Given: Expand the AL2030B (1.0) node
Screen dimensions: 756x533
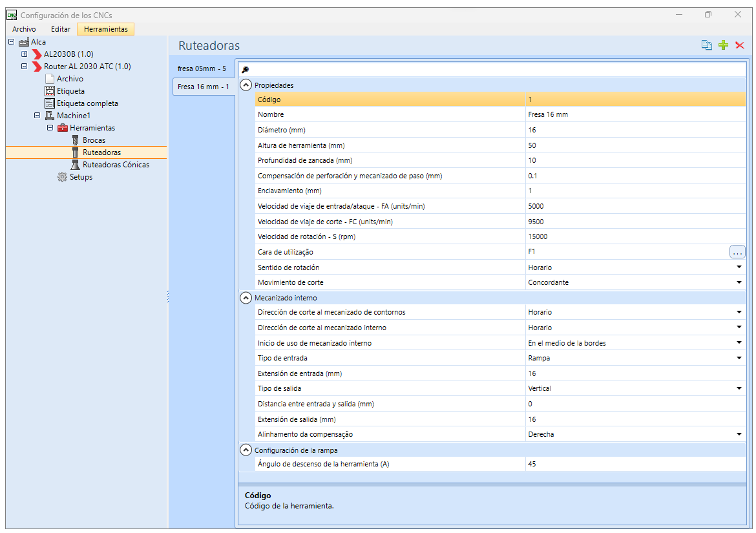Looking at the screenshot, I should coord(24,54).
